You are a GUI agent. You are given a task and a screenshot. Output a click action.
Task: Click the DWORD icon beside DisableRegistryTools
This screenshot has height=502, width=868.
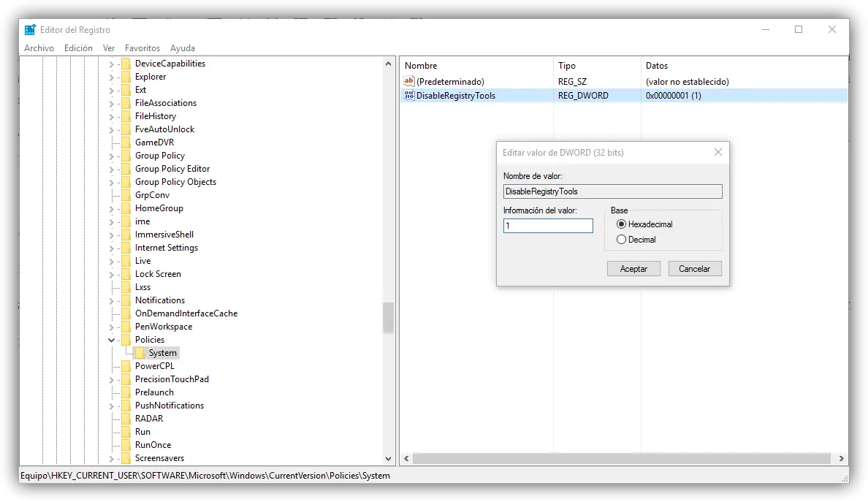tap(409, 95)
